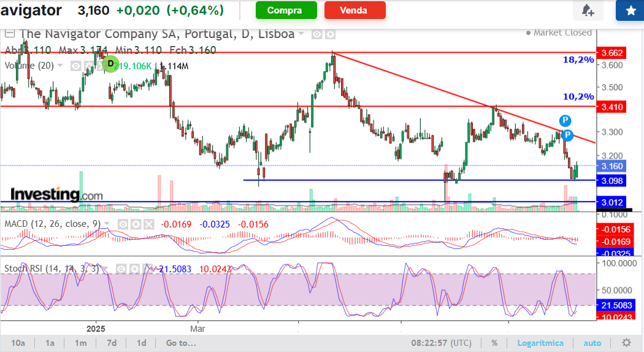Screen dimensions: 644x352
Task: Click the 3.662 resistance price label
Action: [x=611, y=53]
